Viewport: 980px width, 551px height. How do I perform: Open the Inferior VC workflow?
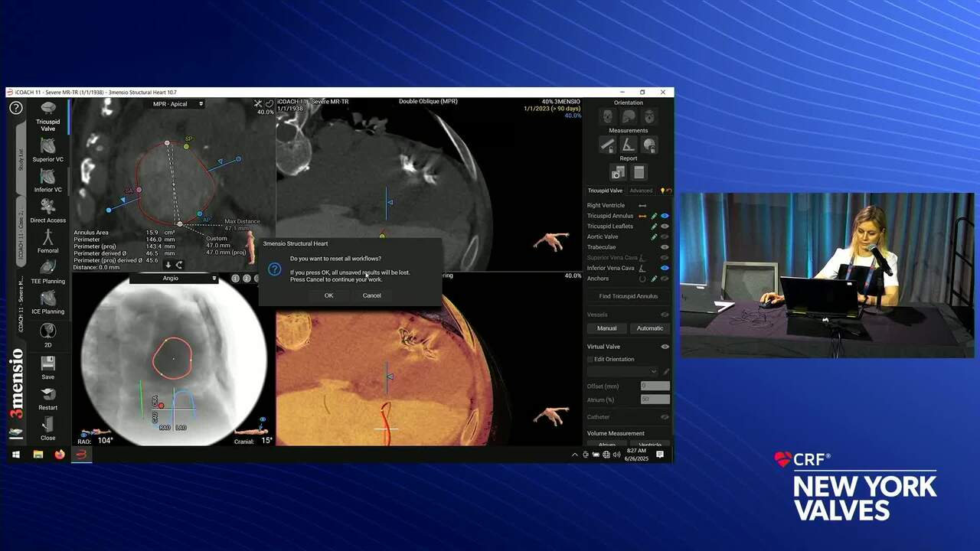tap(47, 181)
